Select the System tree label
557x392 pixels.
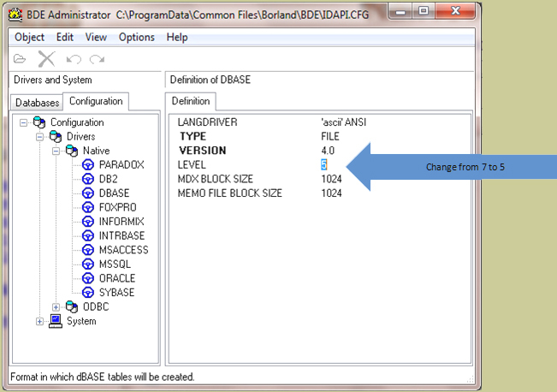[81, 321]
